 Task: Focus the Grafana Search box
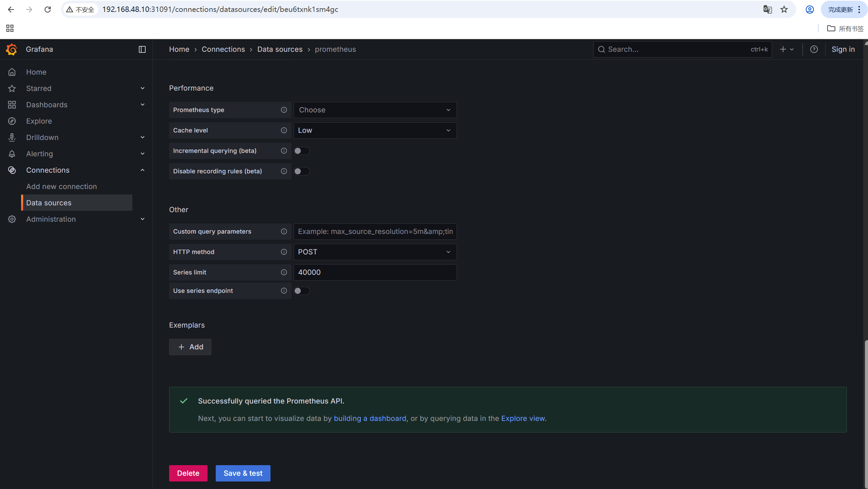coord(683,49)
